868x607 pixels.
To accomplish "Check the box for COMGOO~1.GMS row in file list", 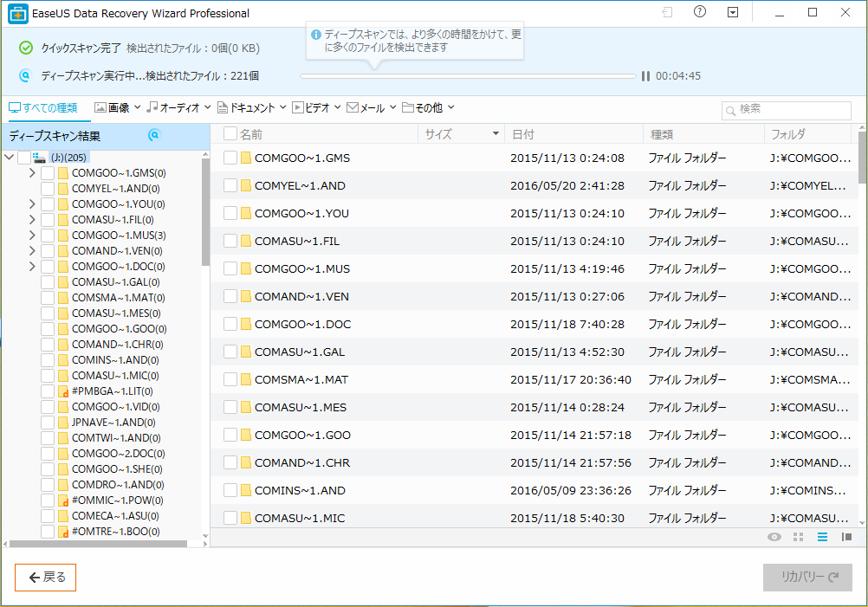I will 230,158.
